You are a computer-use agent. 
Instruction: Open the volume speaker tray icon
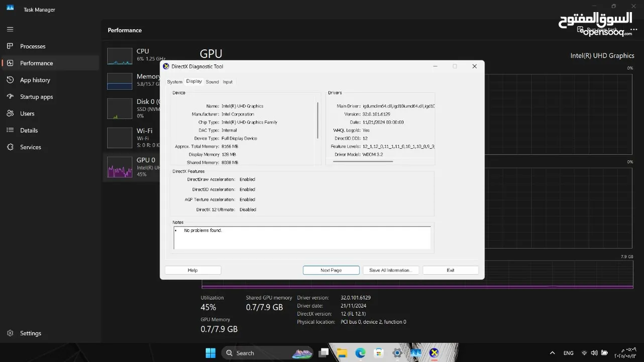pos(594,353)
